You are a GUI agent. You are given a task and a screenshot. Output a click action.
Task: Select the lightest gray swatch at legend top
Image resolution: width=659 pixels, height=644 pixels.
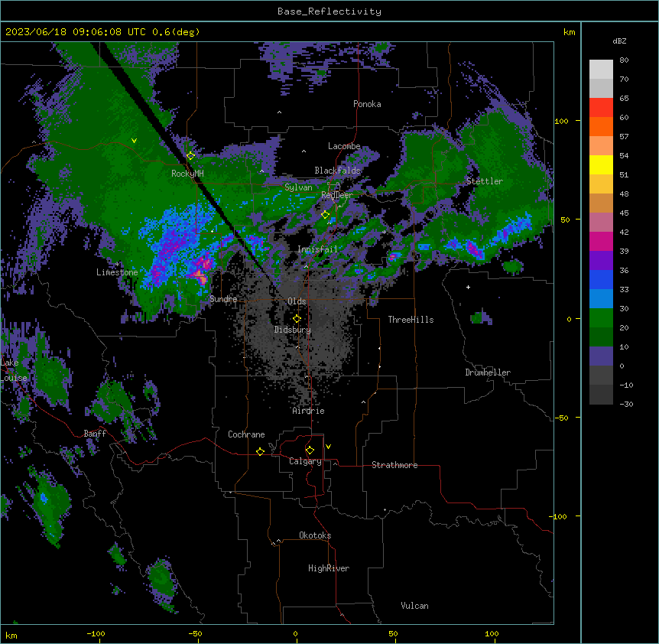(x=601, y=70)
